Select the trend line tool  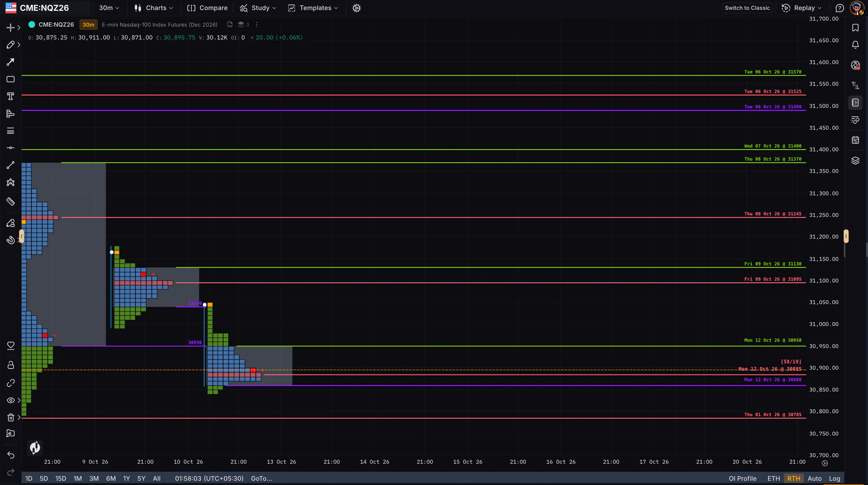coord(10,165)
